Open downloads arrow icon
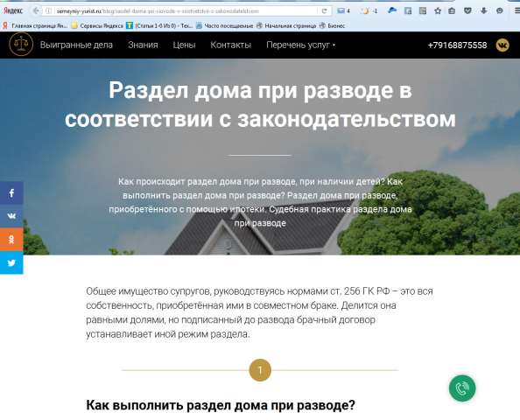Image resolution: width=520 pixels, height=420 pixels. point(483,11)
